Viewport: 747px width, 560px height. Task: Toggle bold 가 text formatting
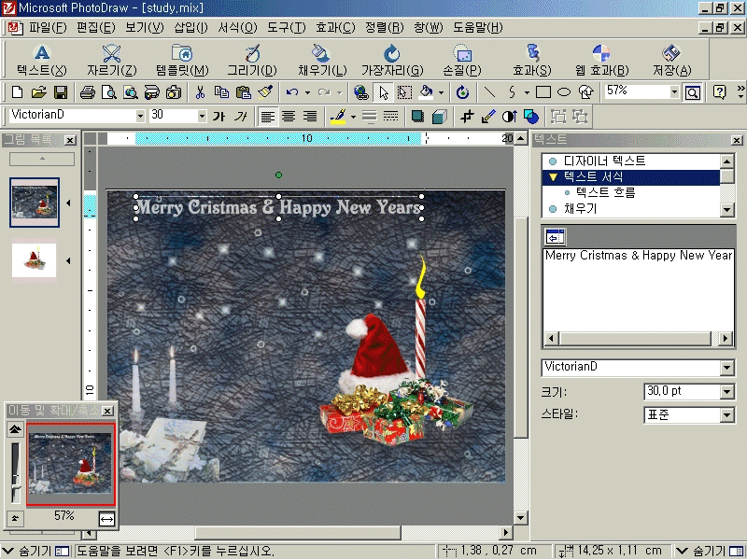[218, 116]
